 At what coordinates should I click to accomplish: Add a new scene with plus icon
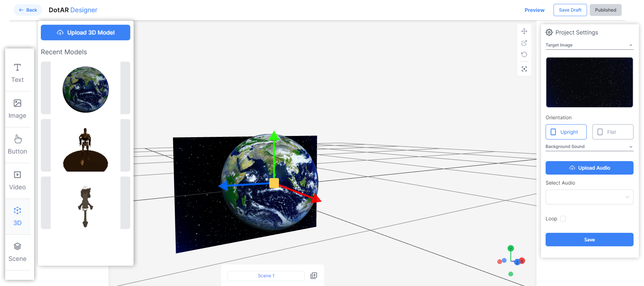click(x=314, y=276)
